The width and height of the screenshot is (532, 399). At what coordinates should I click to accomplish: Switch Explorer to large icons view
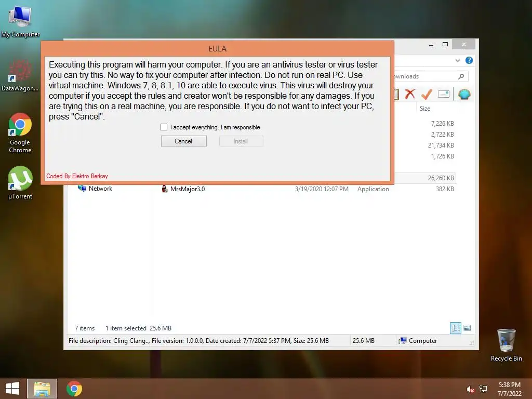point(467,328)
